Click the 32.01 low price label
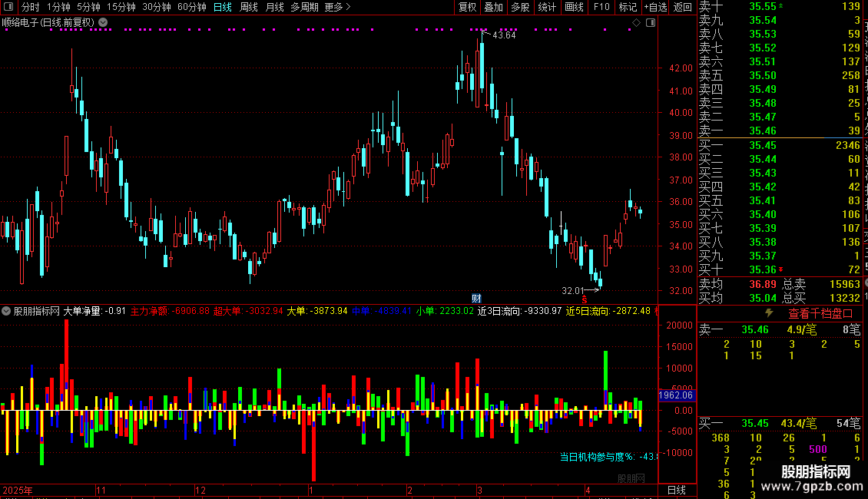 [573, 290]
